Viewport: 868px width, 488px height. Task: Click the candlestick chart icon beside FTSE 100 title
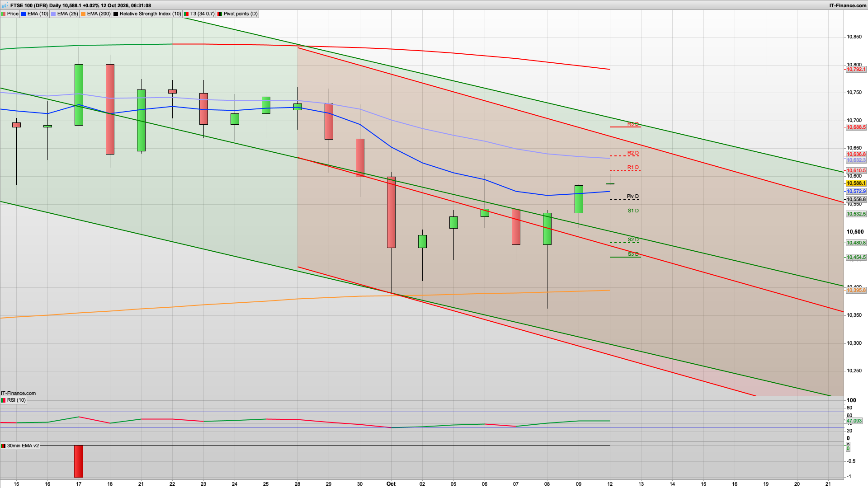(5, 5)
